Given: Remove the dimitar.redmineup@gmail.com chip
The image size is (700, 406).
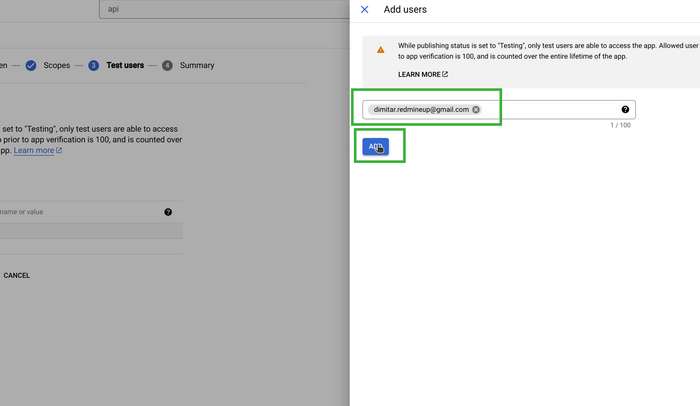Looking at the screenshot, I should (x=476, y=110).
